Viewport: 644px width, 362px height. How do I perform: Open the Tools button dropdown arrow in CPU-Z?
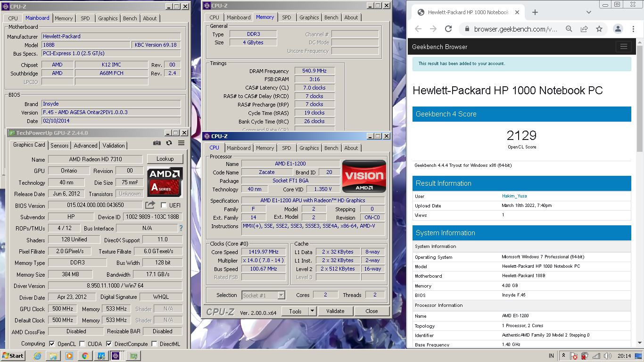coord(312,311)
